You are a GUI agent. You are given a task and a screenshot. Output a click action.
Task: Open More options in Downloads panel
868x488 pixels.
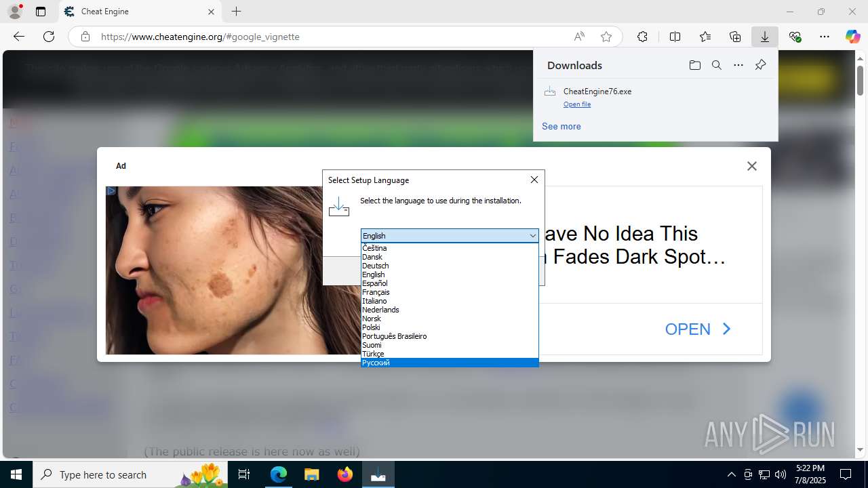[738, 65]
